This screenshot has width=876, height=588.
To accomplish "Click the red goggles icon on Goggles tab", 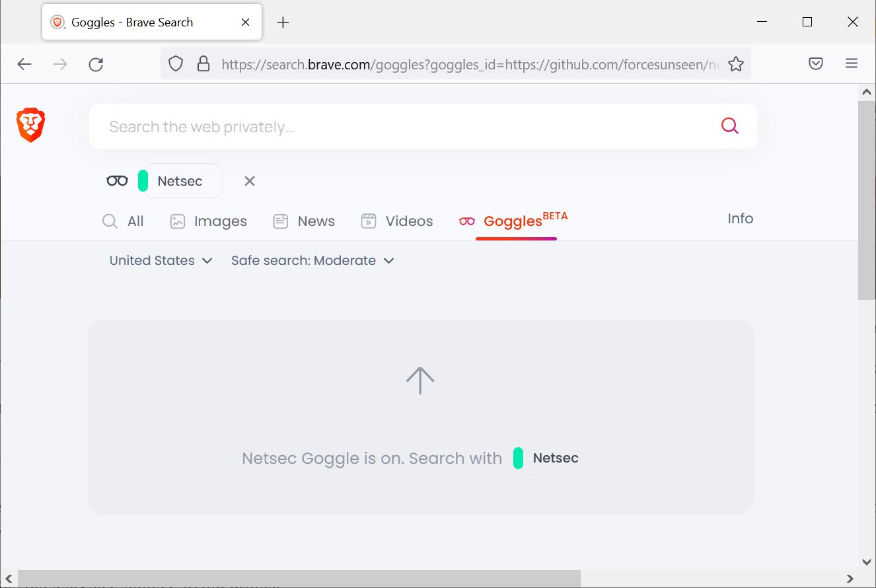I will click(467, 221).
